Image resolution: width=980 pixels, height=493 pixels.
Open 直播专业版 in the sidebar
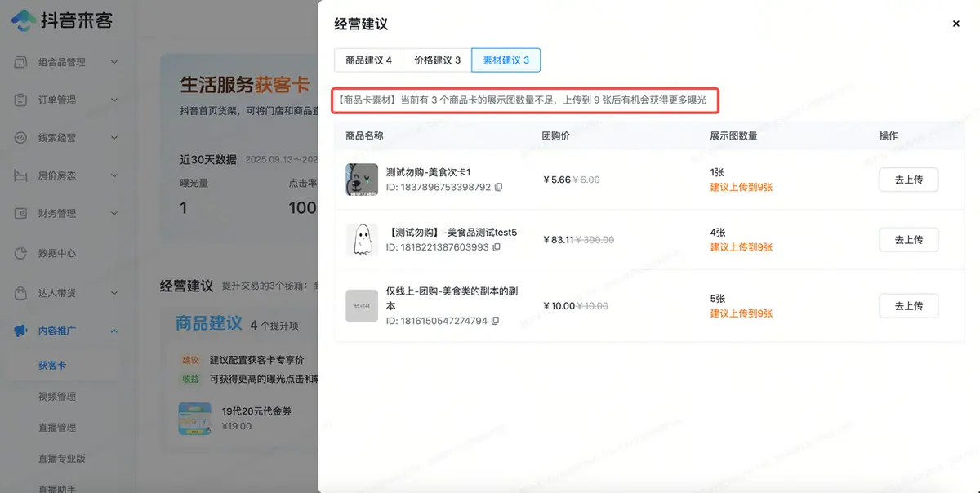coord(62,458)
